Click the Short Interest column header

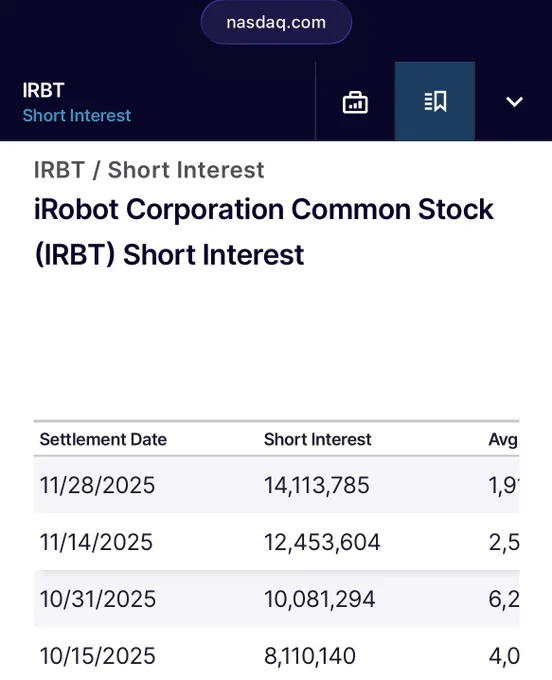tap(317, 439)
